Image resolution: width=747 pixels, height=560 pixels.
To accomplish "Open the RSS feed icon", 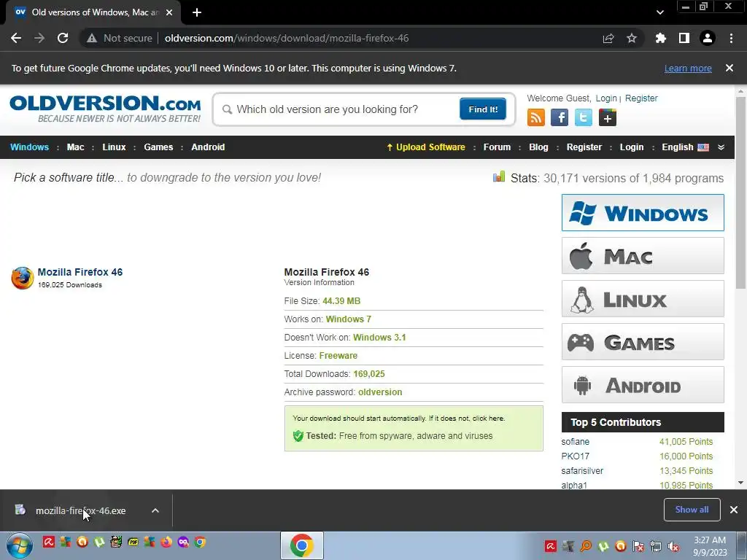I will coord(536,117).
